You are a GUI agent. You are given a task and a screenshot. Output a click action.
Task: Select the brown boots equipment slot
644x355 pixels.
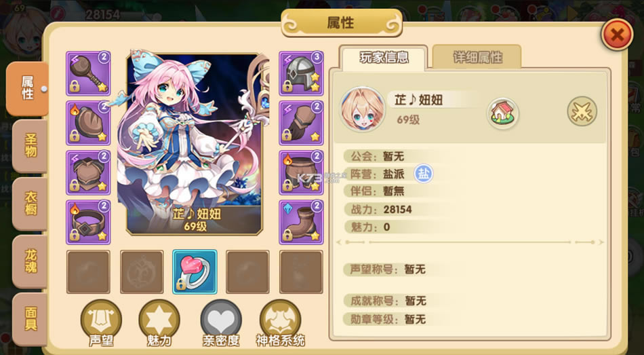(301, 222)
